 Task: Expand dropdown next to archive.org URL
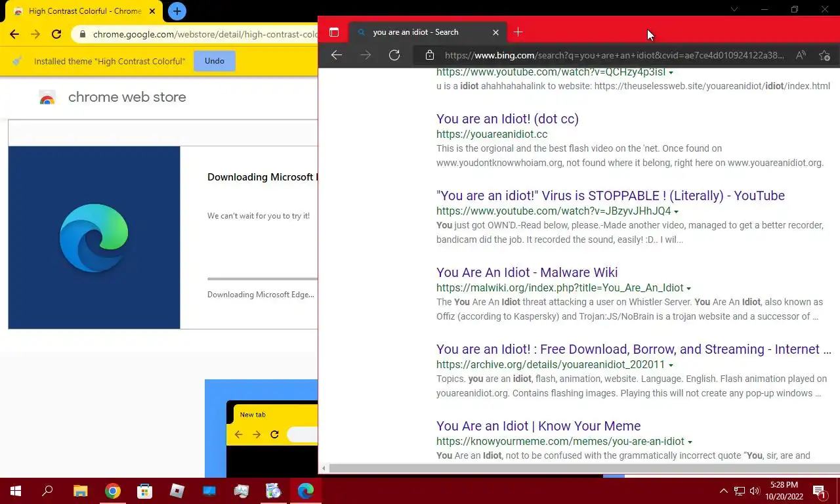[x=670, y=365]
